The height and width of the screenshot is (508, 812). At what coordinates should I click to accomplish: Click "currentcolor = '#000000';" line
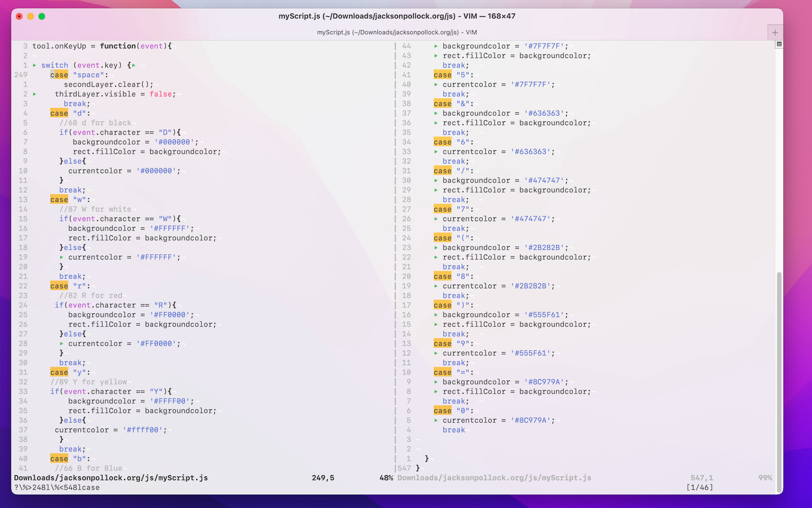pos(124,170)
